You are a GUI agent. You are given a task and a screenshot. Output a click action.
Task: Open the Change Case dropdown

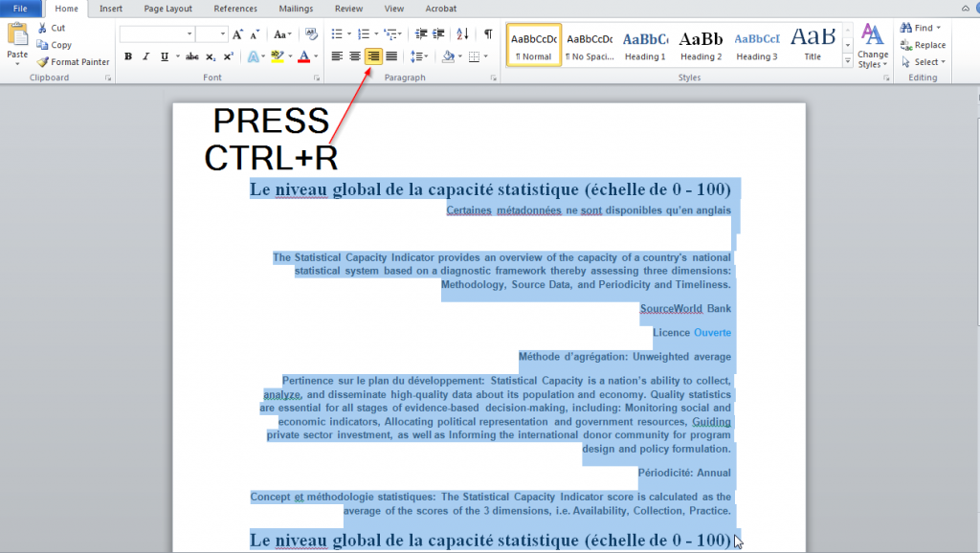pyautogui.click(x=282, y=34)
